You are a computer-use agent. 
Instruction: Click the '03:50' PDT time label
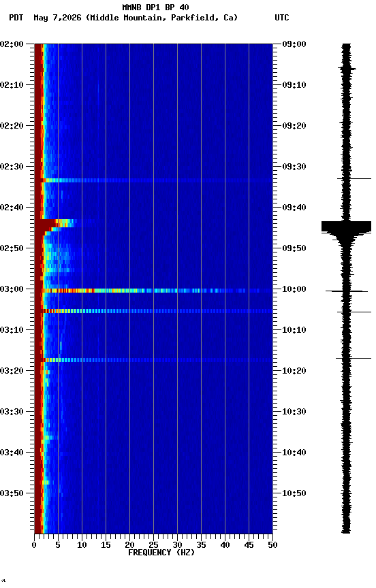click(12, 493)
